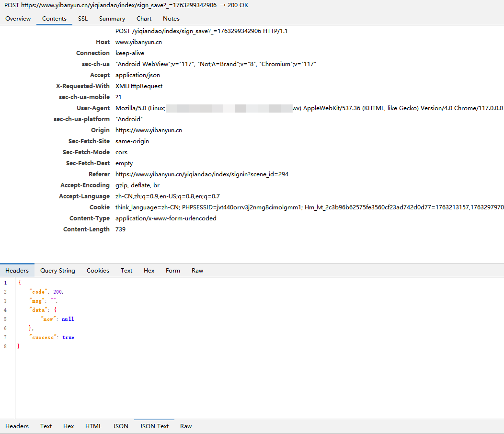View the request Query String tab
The height and width of the screenshot is (434, 504).
pos(57,271)
